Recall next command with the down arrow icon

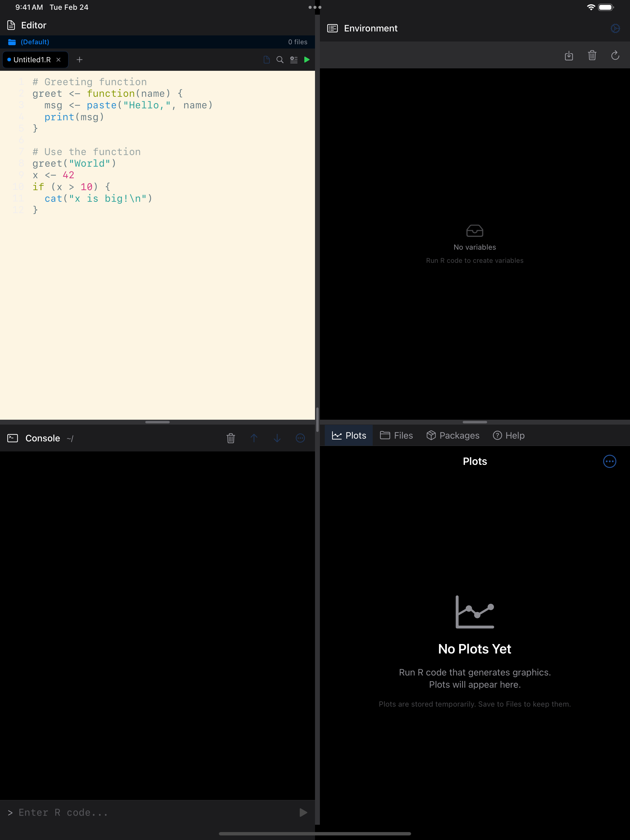point(277,438)
